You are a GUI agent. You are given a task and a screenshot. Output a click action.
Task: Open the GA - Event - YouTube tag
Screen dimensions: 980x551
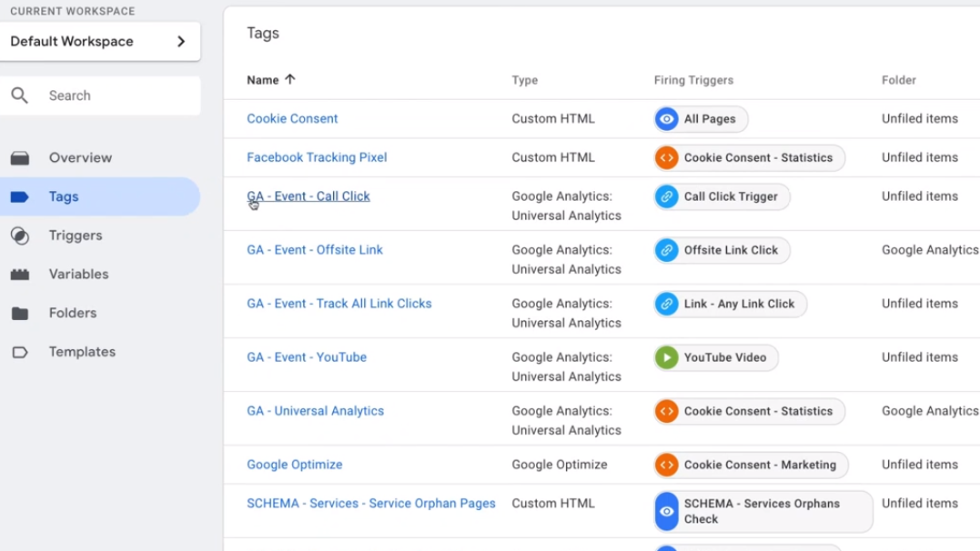pos(307,357)
